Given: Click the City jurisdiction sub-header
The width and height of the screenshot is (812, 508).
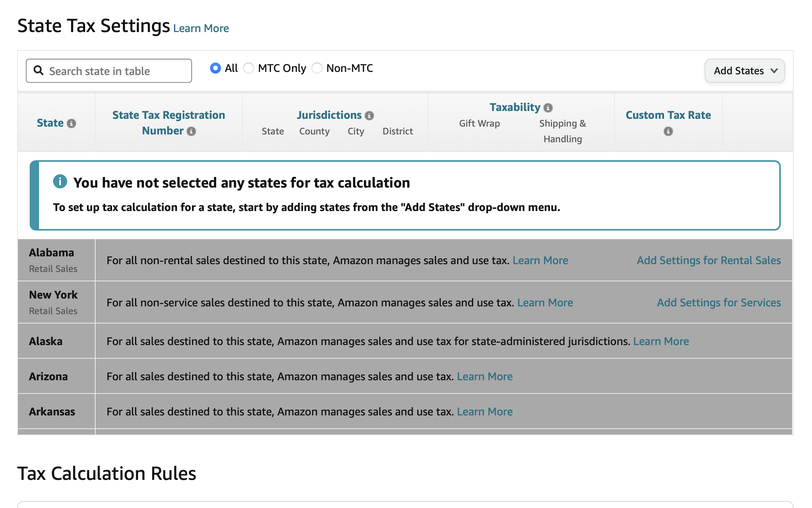Looking at the screenshot, I should point(356,131).
